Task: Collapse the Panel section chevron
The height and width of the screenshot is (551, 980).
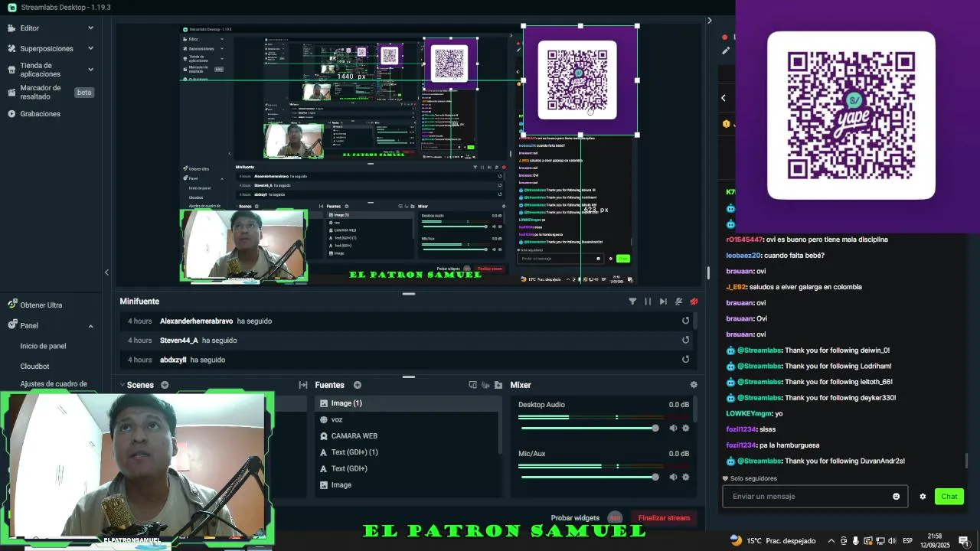Action: tap(90, 326)
